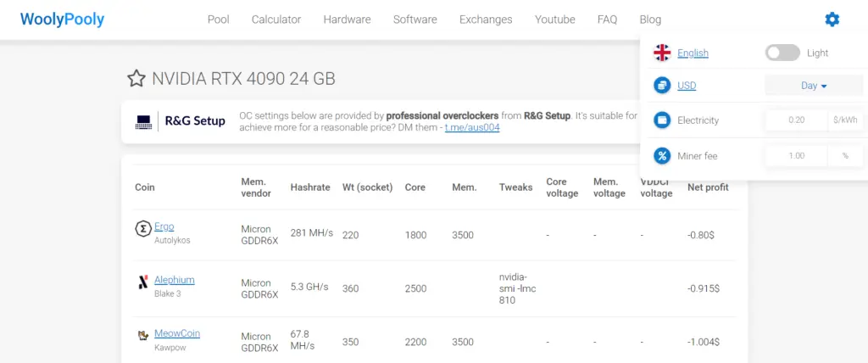The image size is (868, 363).
Task: Click the Electricity wallet icon
Action: click(x=661, y=120)
